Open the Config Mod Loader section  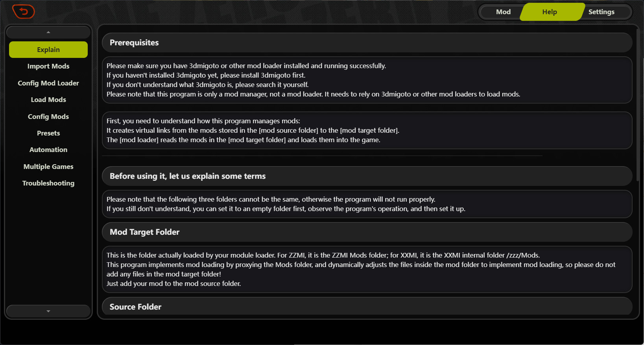tap(48, 83)
